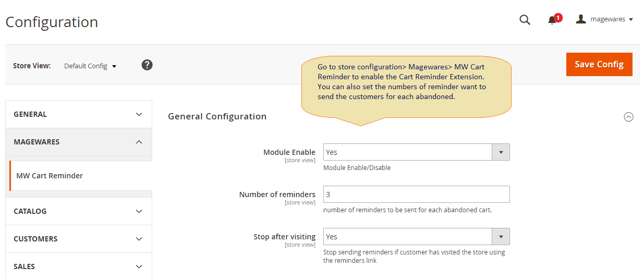Open notifications bell icon
Viewport: 644px width, 279px height.
coord(552,20)
